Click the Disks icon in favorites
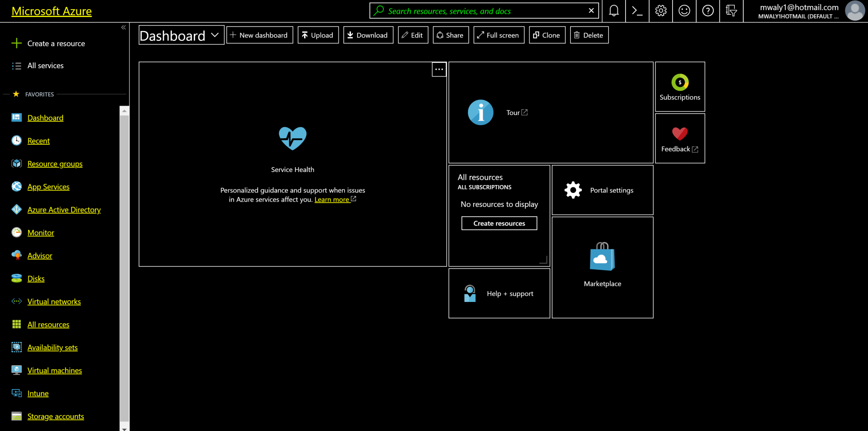Image resolution: width=868 pixels, height=431 pixels. pos(17,278)
